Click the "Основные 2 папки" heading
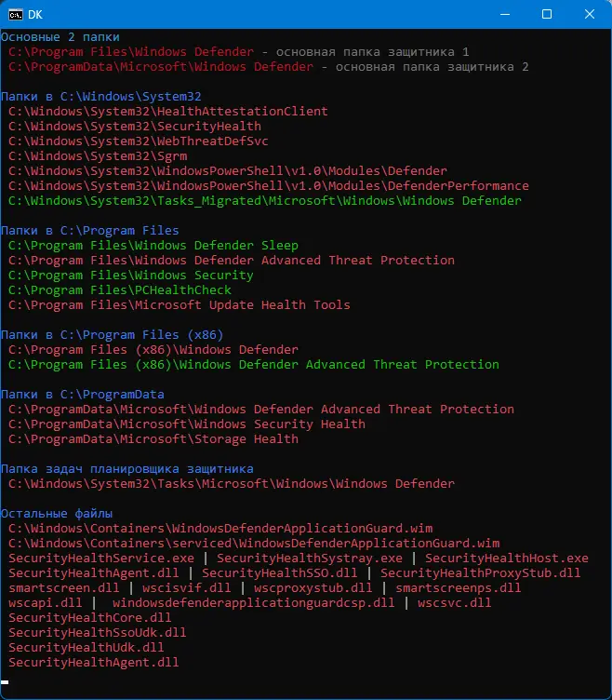The height and width of the screenshot is (700, 612). [60, 36]
